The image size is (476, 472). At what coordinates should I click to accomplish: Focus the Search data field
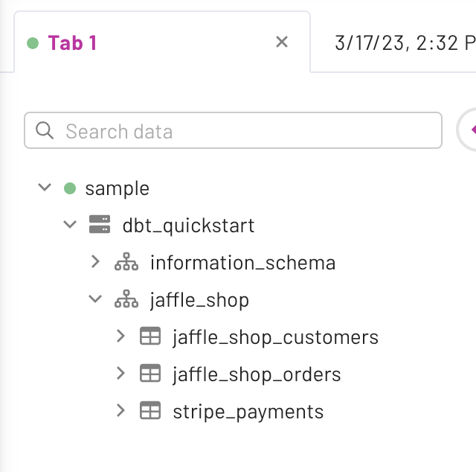(x=245, y=131)
